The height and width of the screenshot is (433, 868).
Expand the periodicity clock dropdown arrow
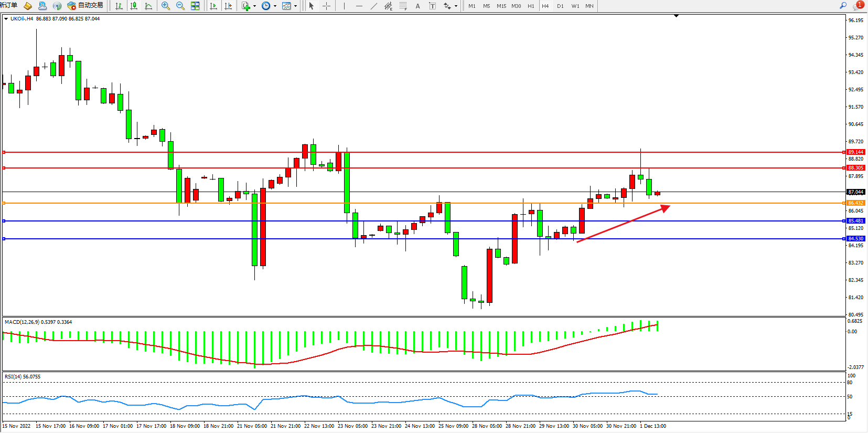[275, 6]
